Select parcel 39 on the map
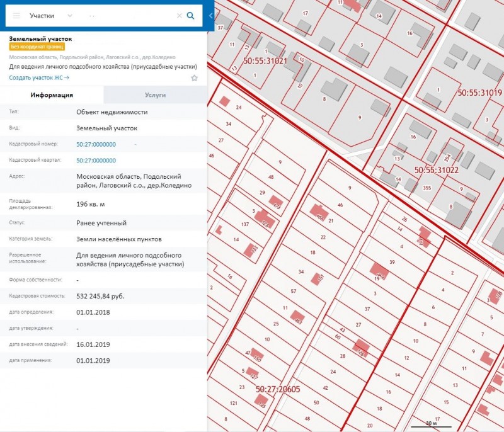504x432 pixels. [392, 262]
